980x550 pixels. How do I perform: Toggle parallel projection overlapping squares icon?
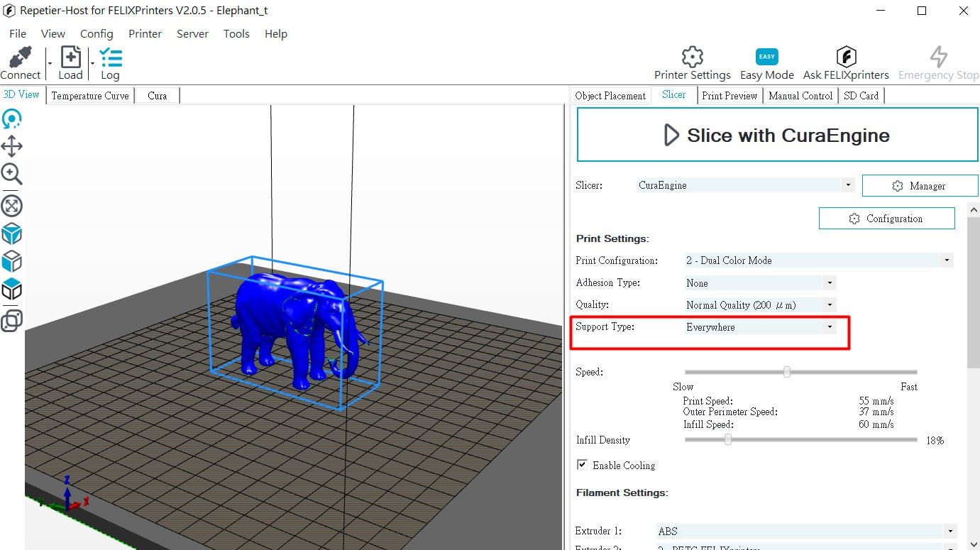[12, 321]
